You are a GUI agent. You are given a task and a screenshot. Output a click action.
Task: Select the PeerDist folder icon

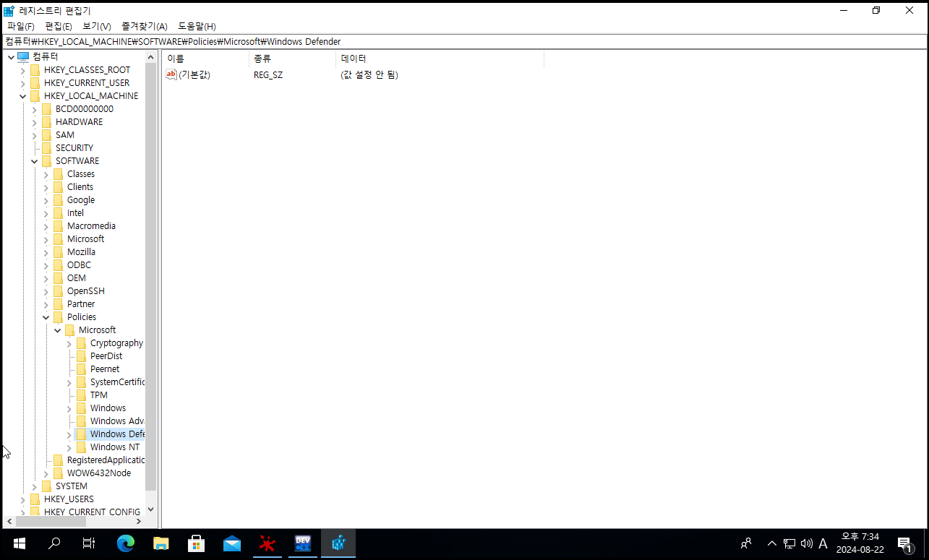pyautogui.click(x=81, y=356)
